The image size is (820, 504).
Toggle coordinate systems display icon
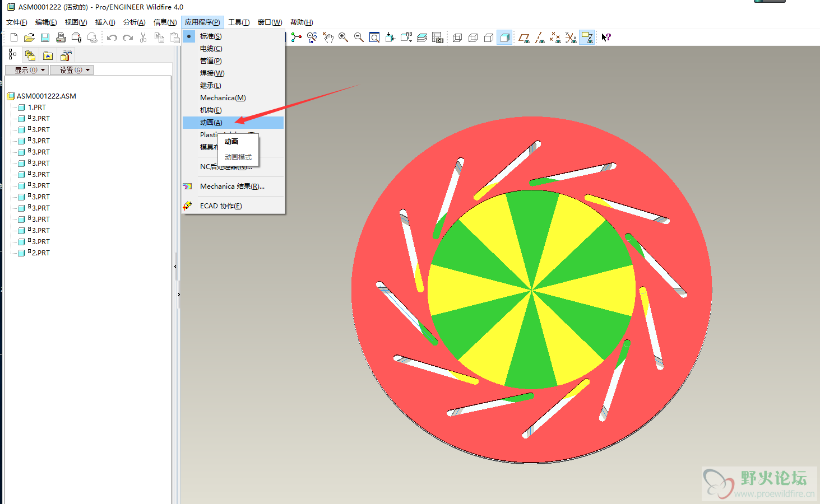point(571,38)
